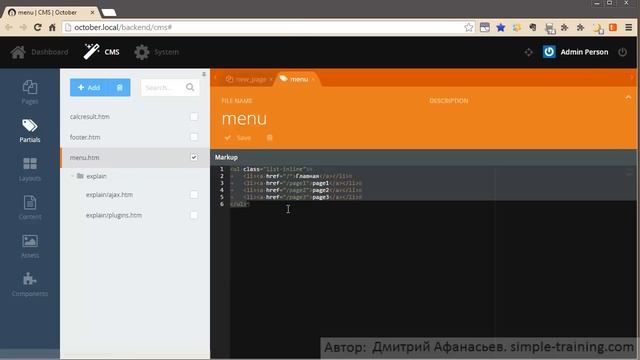Open the Components puzzle section
Screen dimensions: 640x360
[30, 284]
